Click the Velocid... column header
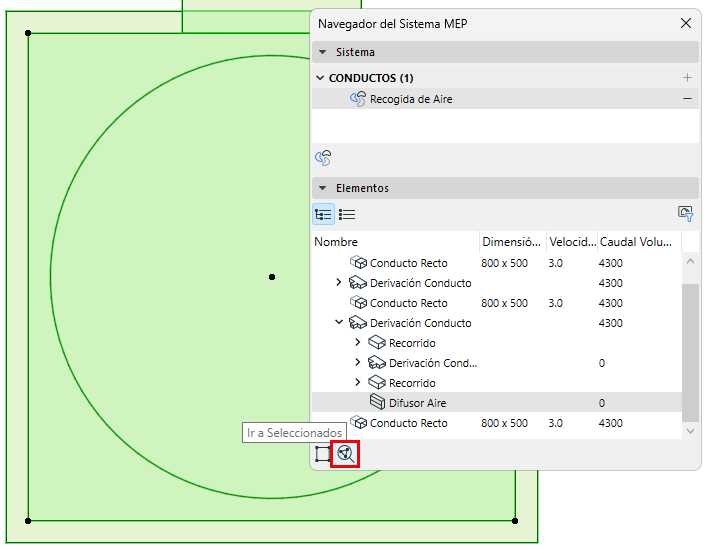This screenshot has width=704, height=550. click(572, 242)
